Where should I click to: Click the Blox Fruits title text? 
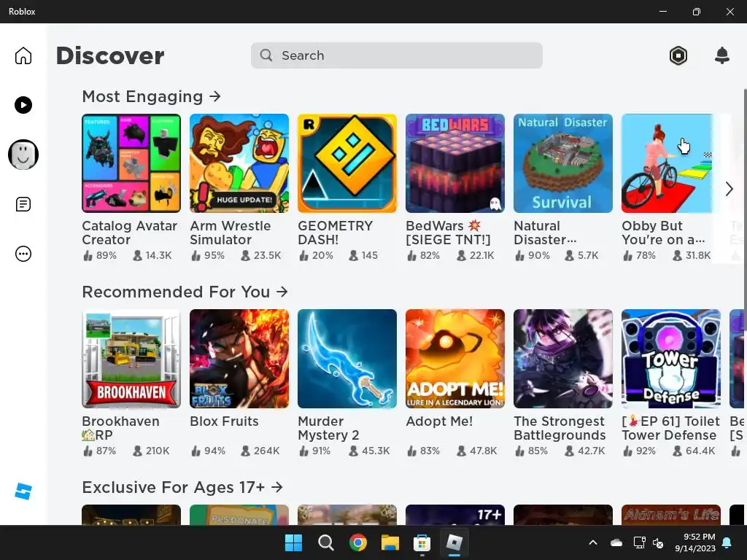[224, 421]
